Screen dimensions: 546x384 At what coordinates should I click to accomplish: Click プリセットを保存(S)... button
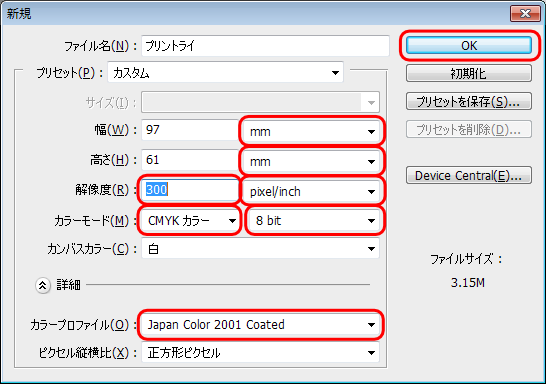[x=469, y=101]
